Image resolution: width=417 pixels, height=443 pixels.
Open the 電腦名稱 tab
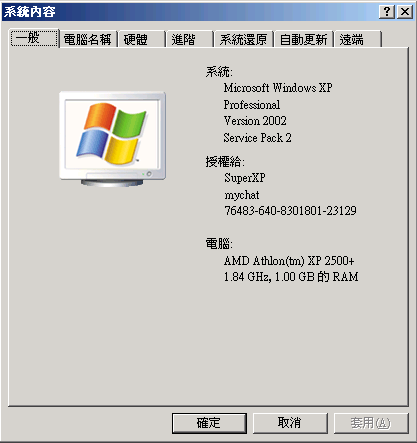88,40
